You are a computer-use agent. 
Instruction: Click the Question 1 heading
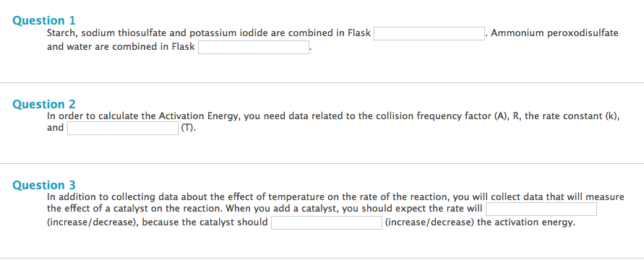click(x=44, y=20)
